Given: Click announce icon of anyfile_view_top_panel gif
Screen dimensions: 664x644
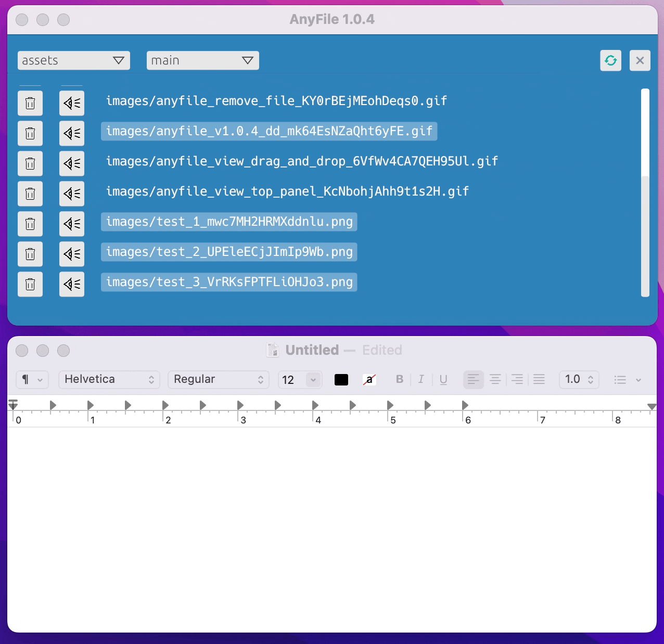Looking at the screenshot, I should point(72,194).
